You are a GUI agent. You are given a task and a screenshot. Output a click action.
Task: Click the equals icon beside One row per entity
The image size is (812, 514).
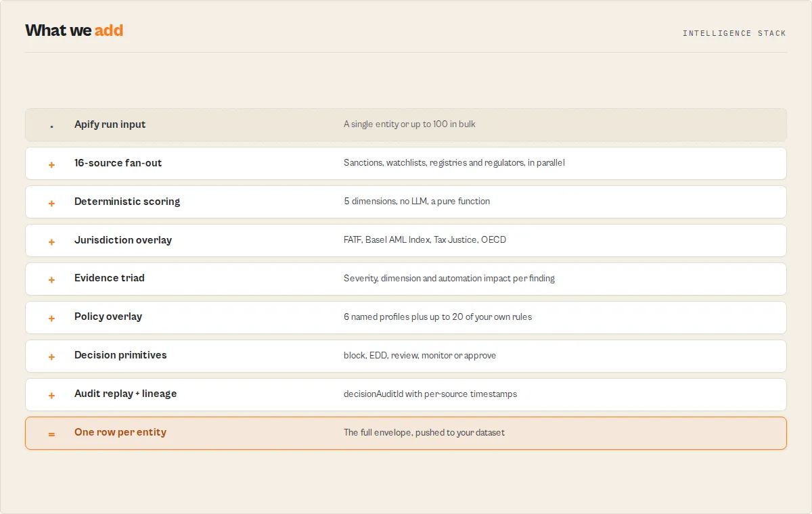point(51,434)
